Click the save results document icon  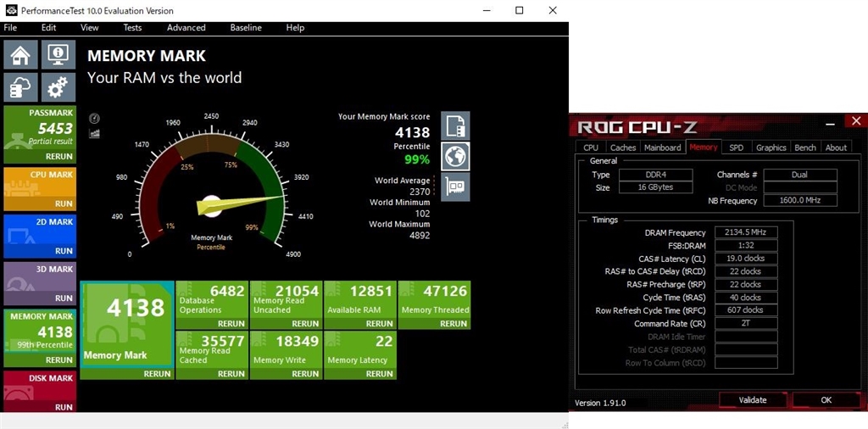click(x=455, y=125)
